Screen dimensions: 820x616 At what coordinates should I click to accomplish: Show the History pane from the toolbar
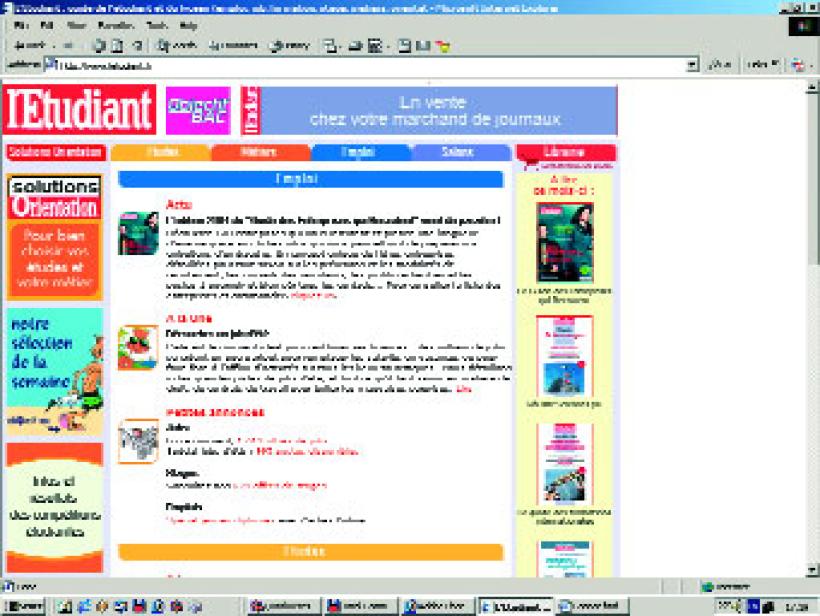(291, 45)
